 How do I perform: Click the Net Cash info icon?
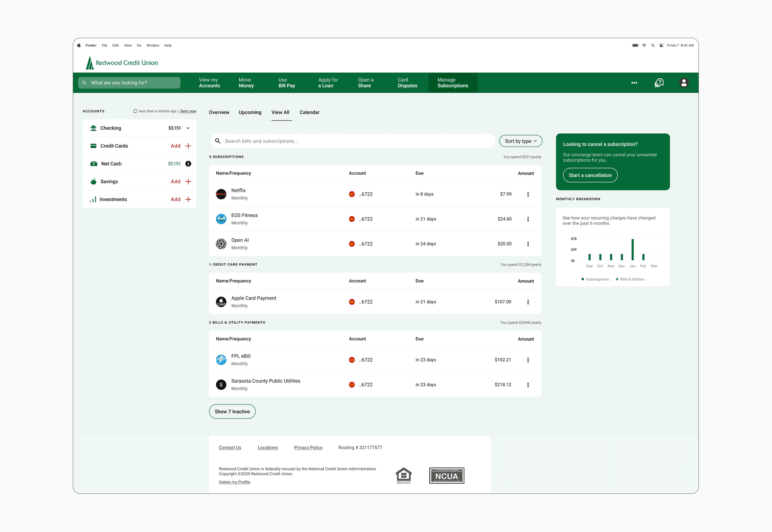pos(188,164)
